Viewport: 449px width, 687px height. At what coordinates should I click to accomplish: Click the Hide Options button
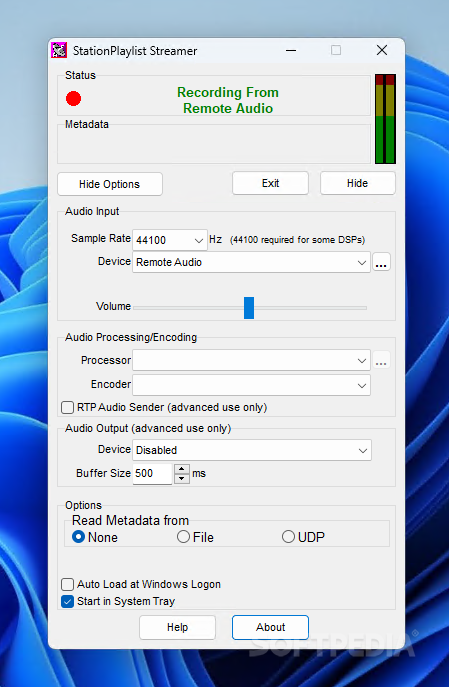tap(110, 184)
